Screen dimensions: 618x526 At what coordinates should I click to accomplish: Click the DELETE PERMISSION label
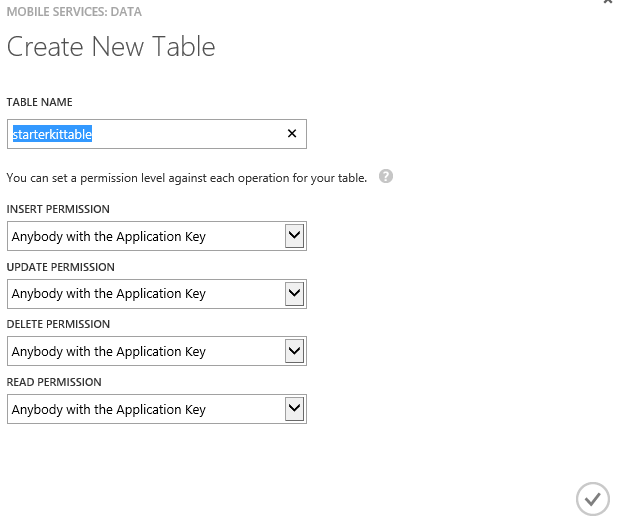(x=58, y=324)
